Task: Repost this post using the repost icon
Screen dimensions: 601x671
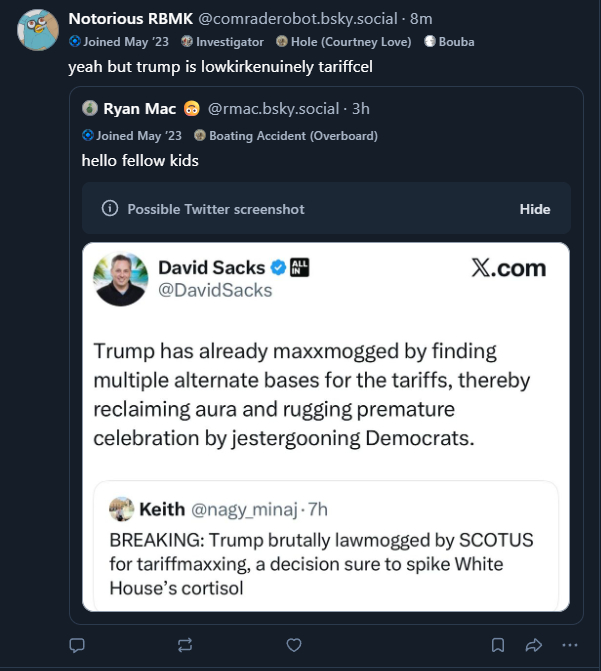Action: coord(185,644)
